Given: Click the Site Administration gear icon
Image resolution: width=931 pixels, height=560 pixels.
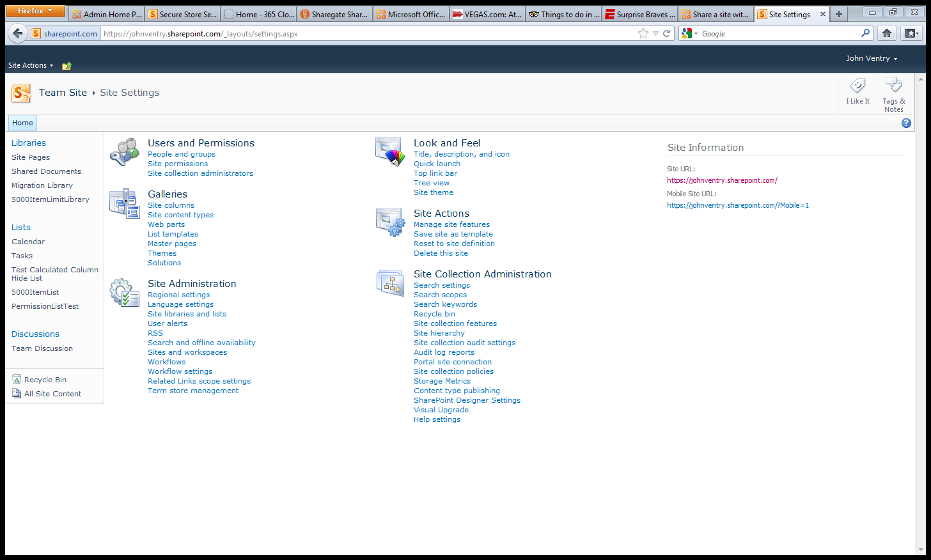Looking at the screenshot, I should tap(124, 293).
